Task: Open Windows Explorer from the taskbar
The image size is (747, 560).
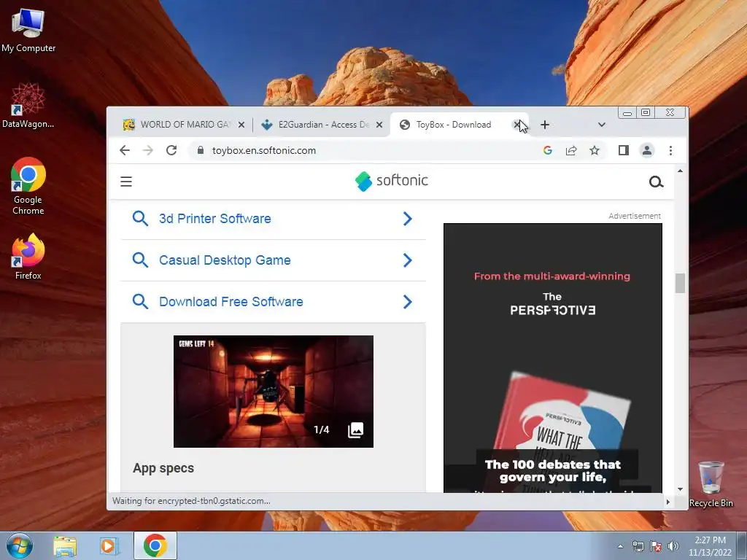Action: (x=65, y=545)
